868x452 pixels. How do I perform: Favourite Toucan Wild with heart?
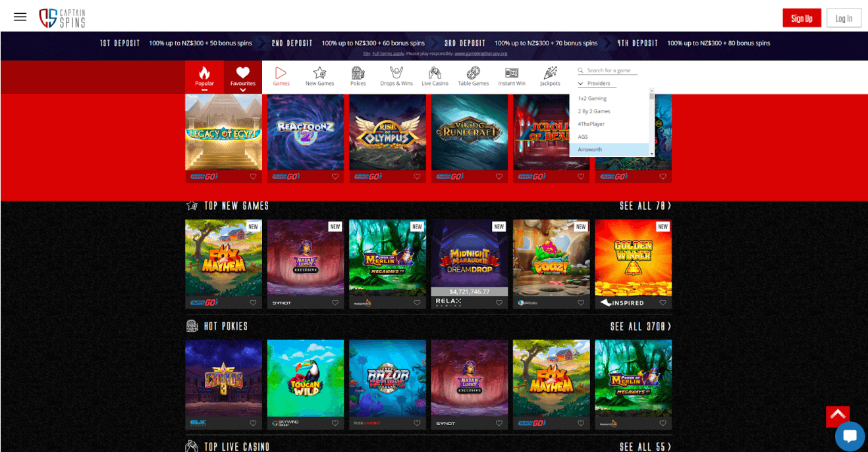[335, 423]
